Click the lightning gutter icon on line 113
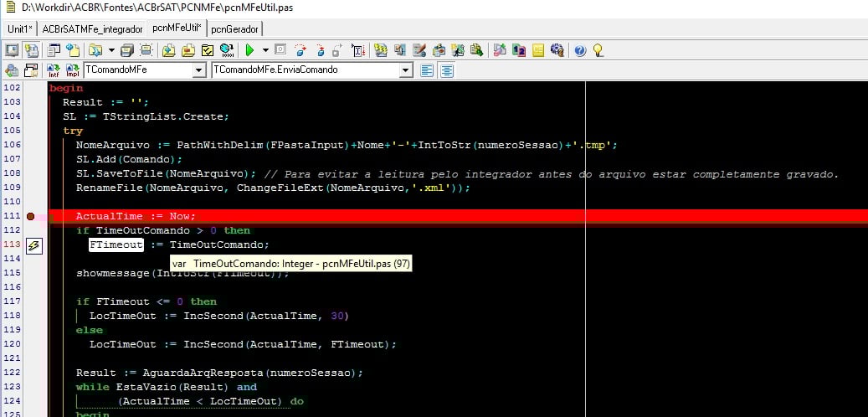The width and height of the screenshot is (868, 417). tap(33, 245)
